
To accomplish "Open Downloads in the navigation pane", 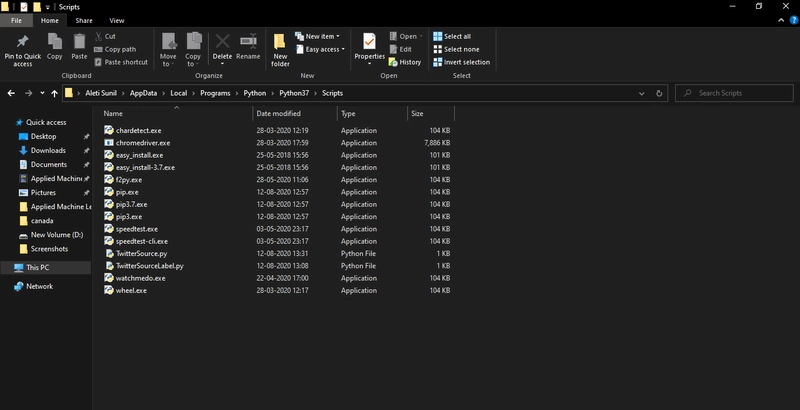I will point(48,150).
